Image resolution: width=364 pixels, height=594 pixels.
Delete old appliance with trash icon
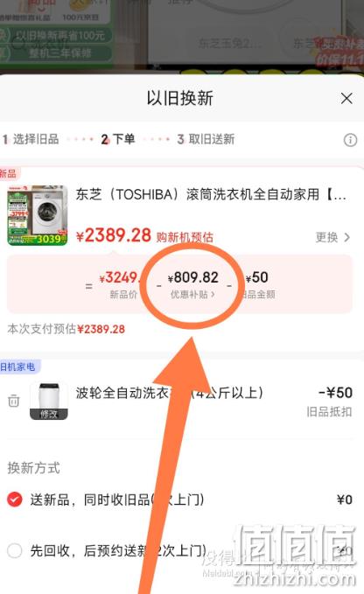(14, 401)
